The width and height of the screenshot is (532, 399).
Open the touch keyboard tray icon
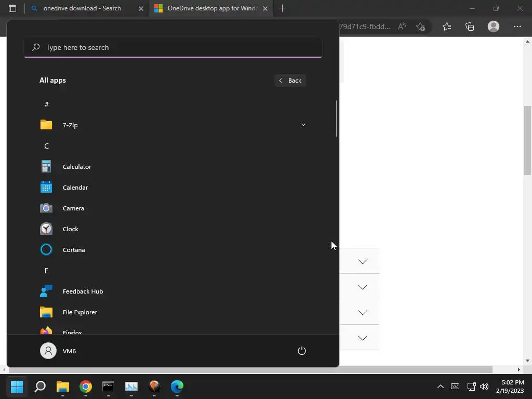coord(455,386)
